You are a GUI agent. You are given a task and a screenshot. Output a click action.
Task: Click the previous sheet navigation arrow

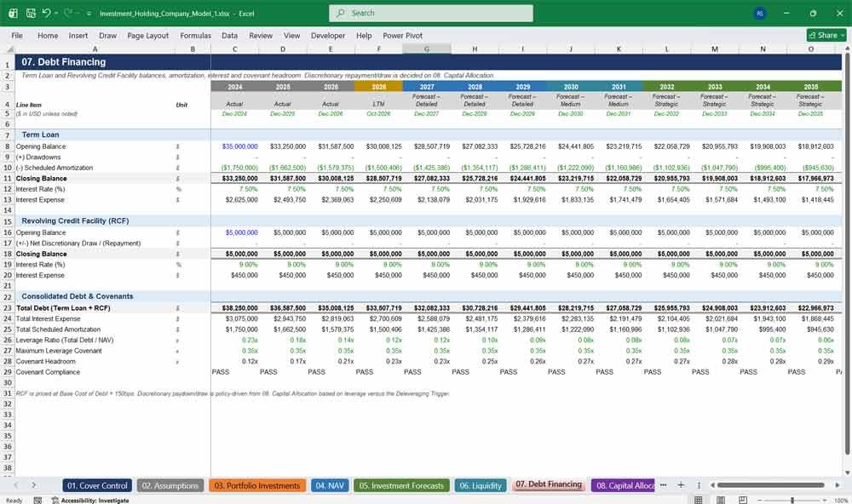(x=15, y=485)
